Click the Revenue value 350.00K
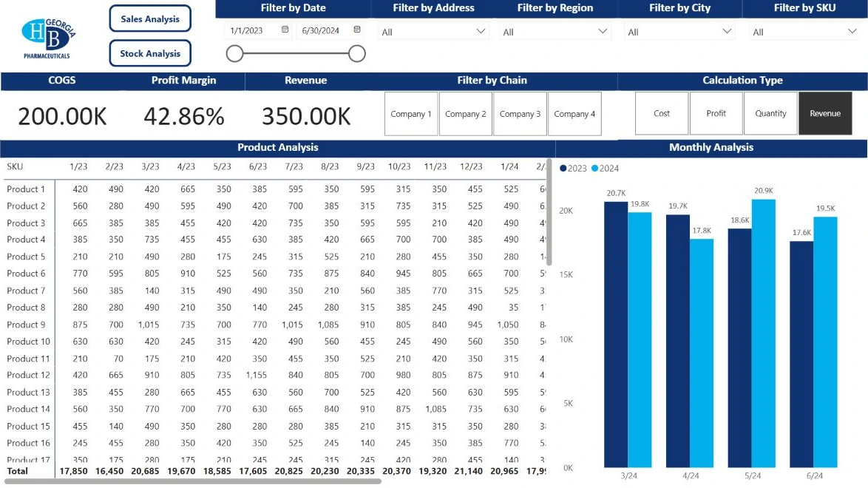The width and height of the screenshot is (868, 488). tap(306, 117)
